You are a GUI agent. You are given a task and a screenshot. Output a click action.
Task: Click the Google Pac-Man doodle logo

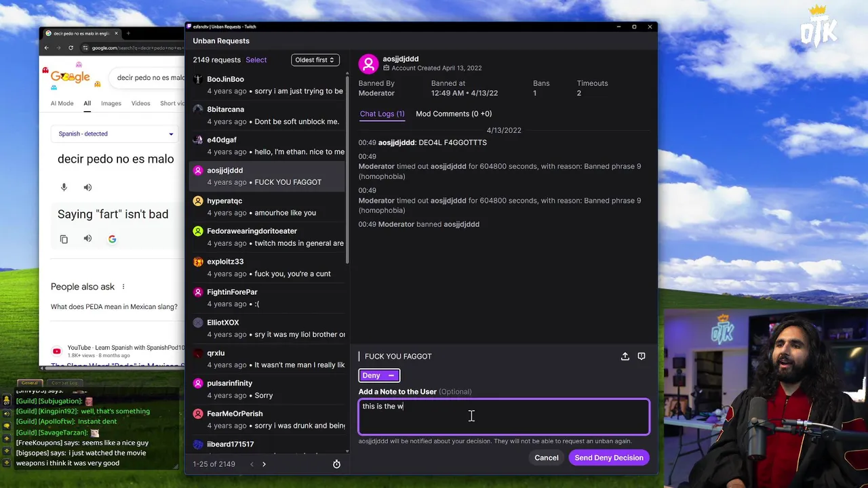click(71, 77)
